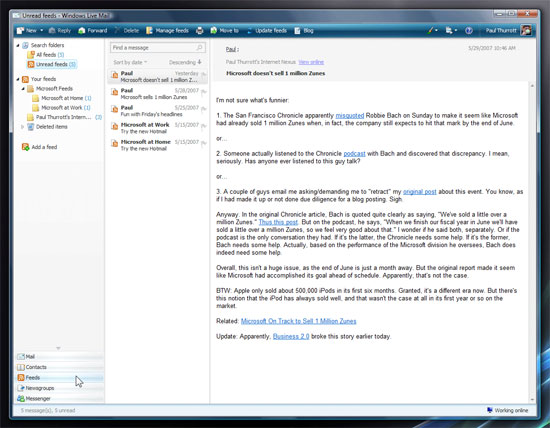Select the Microsoft Feeds folder
This screenshot has height=428, width=550.
pos(50,89)
